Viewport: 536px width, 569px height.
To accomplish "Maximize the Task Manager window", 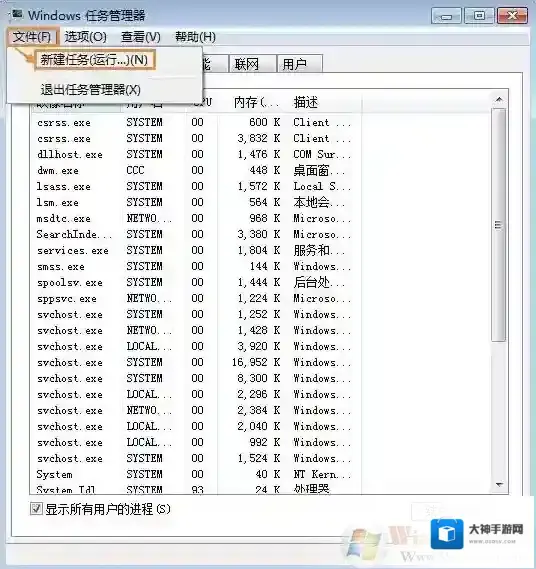I will pos(479,16).
